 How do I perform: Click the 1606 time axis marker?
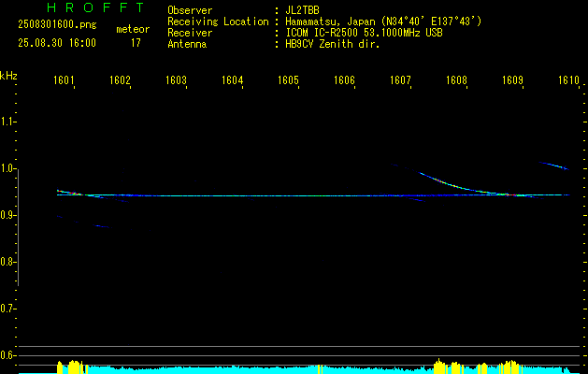(344, 80)
